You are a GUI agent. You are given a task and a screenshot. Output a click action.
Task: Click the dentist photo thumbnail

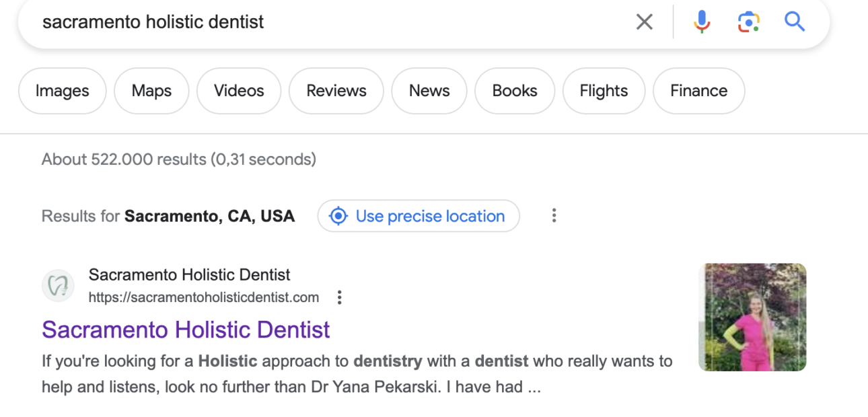(752, 317)
